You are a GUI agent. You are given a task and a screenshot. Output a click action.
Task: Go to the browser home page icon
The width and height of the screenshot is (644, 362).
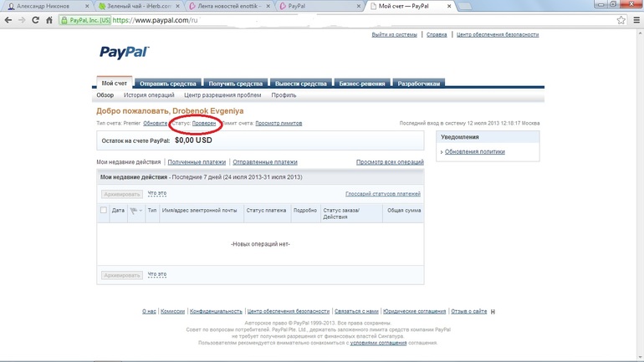(49, 20)
